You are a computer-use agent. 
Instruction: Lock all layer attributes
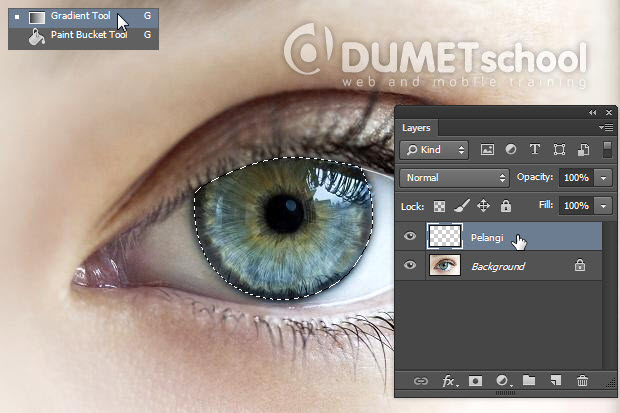[506, 206]
